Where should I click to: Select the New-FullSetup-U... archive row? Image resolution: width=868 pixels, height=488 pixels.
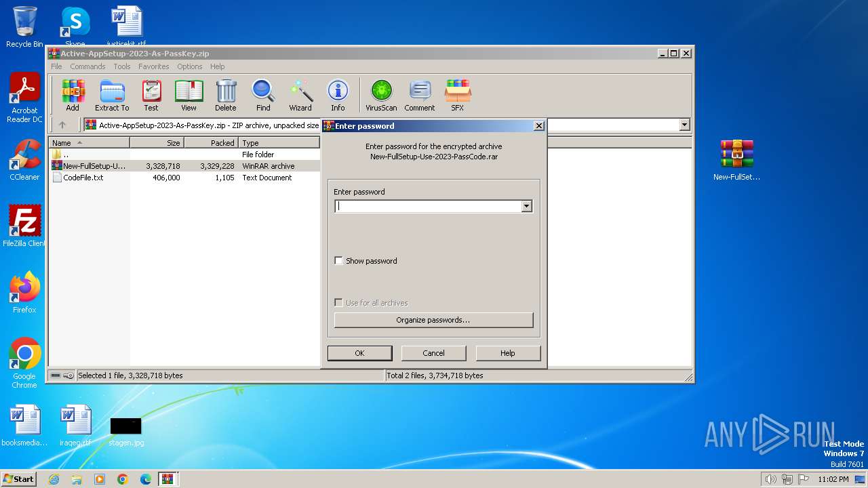tap(184, 166)
